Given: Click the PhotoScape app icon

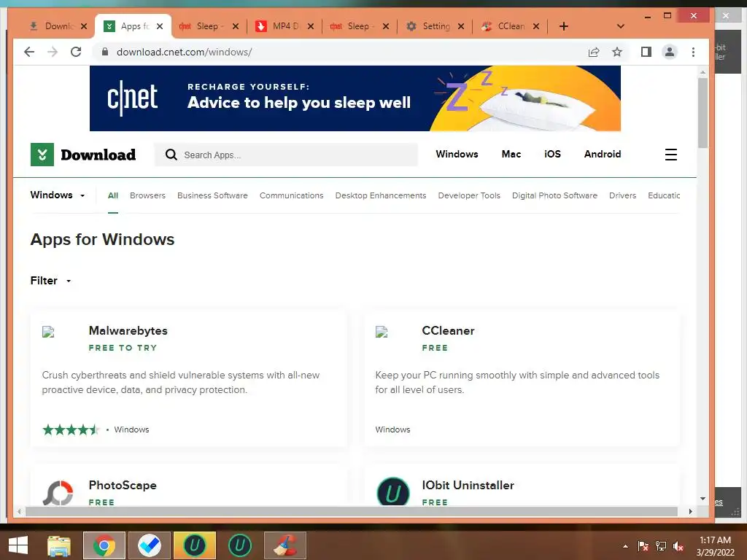Looking at the screenshot, I should [58, 493].
